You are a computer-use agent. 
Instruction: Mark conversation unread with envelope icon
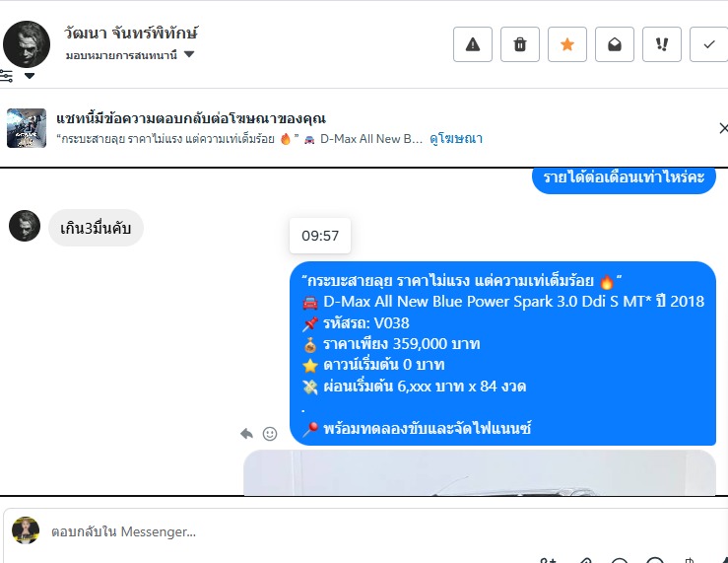[x=615, y=44]
